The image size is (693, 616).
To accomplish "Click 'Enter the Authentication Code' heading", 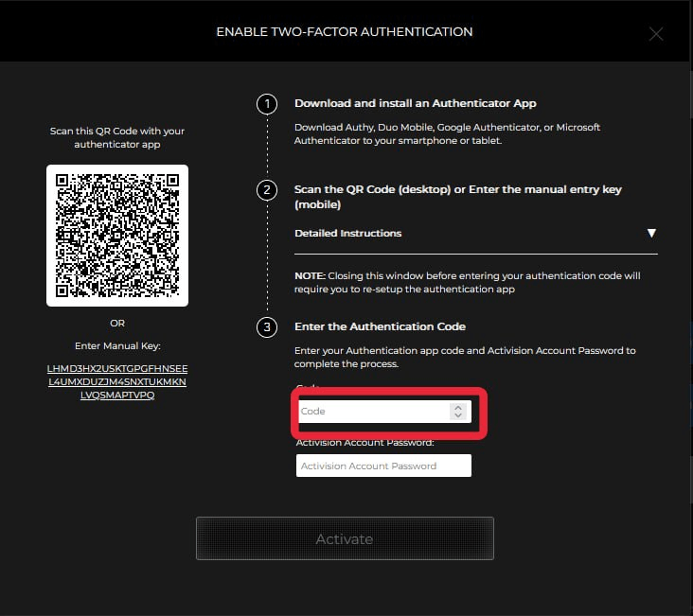I will (380, 326).
